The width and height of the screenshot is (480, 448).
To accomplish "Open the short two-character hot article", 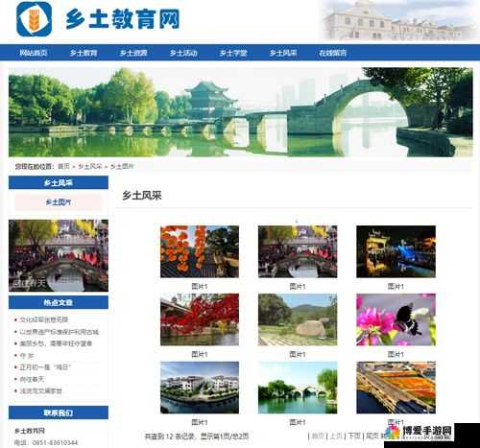I will point(27,356).
